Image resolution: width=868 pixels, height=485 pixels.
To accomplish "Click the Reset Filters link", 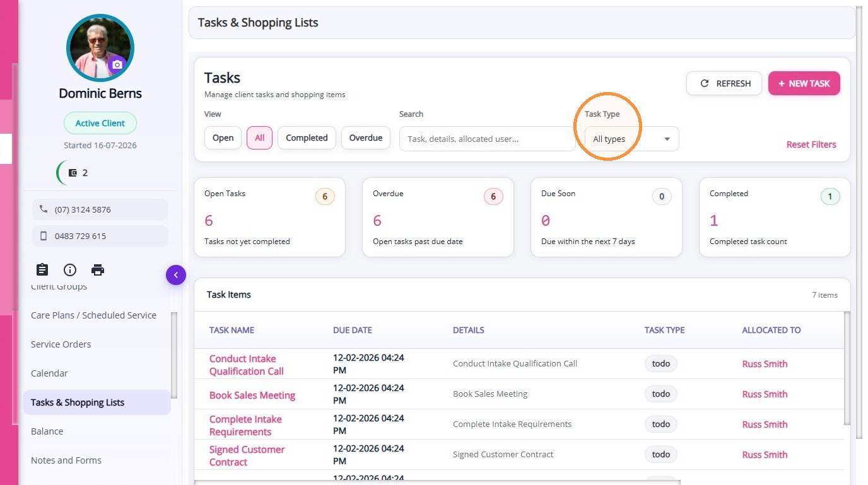I will pos(811,144).
